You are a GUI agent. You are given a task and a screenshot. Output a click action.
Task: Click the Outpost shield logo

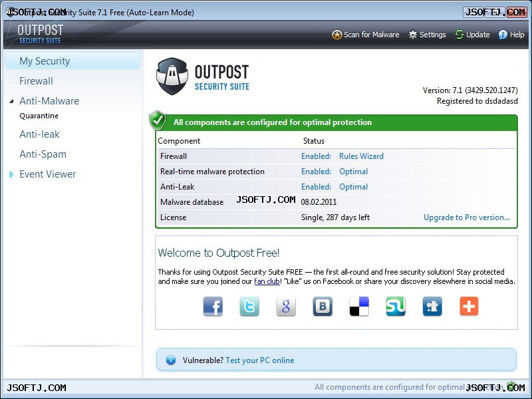tap(172, 76)
